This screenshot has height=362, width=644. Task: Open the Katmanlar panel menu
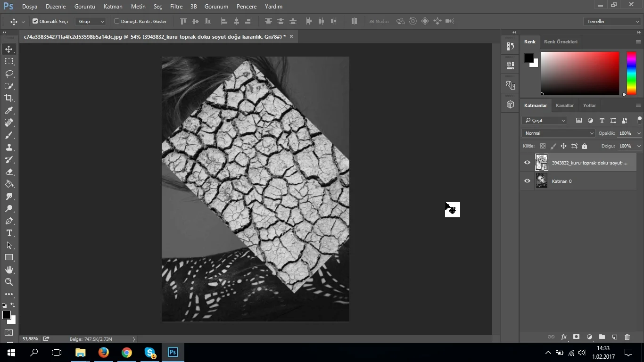coord(638,106)
